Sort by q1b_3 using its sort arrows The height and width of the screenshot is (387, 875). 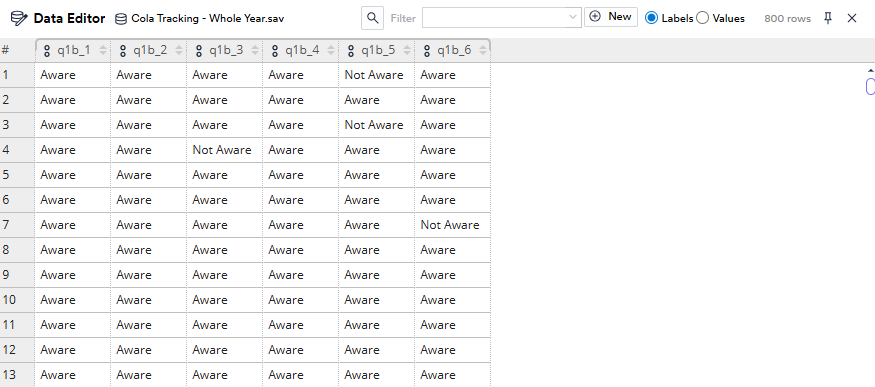(x=254, y=51)
